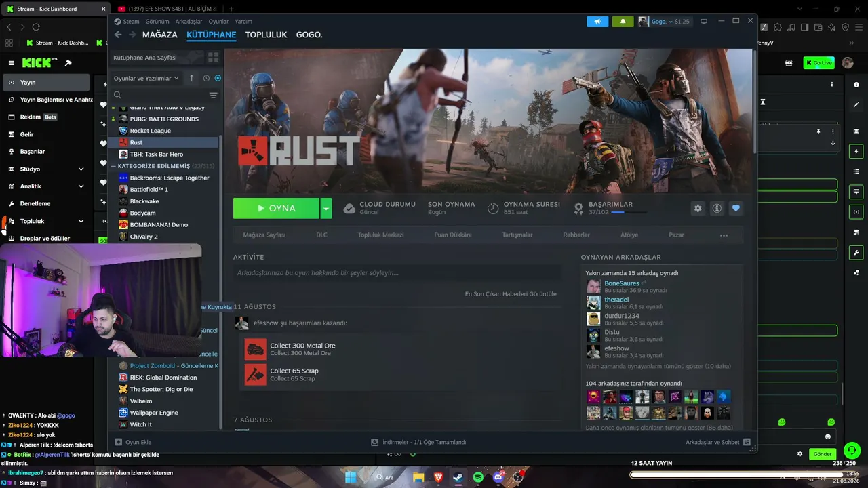
Task: Toggle recent activity clock filter in library
Action: click(x=206, y=78)
